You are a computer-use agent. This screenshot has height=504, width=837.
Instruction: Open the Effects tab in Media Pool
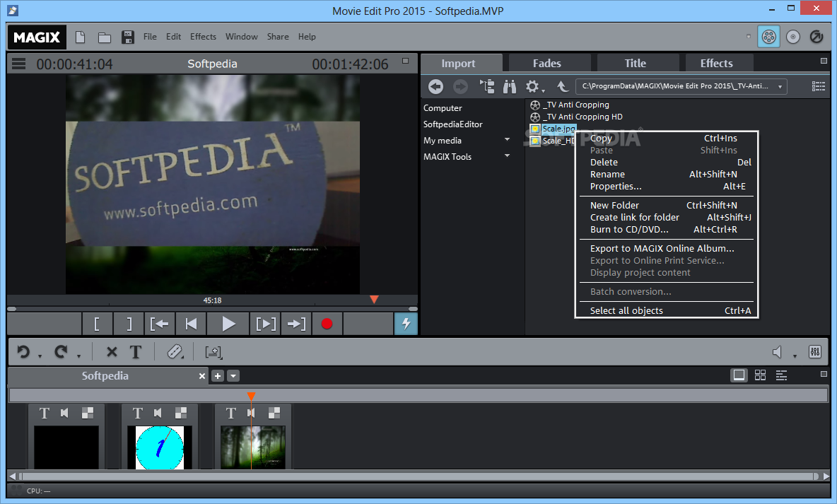tap(716, 63)
